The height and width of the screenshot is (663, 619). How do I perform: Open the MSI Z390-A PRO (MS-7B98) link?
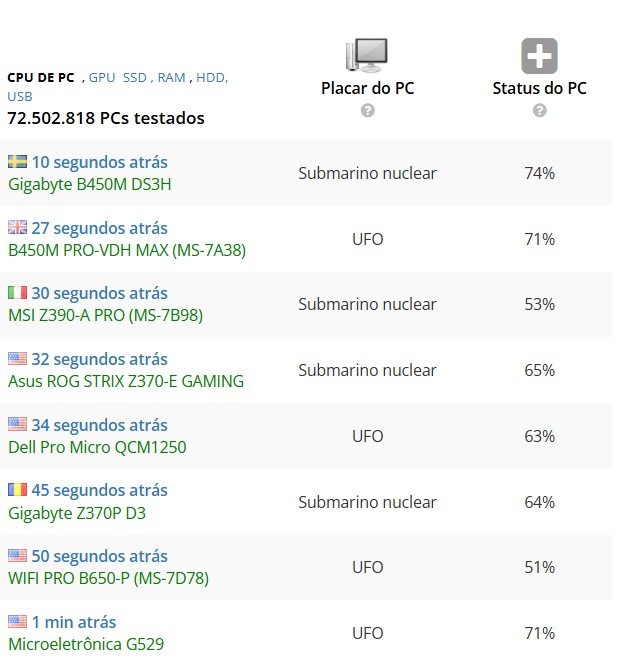click(105, 315)
